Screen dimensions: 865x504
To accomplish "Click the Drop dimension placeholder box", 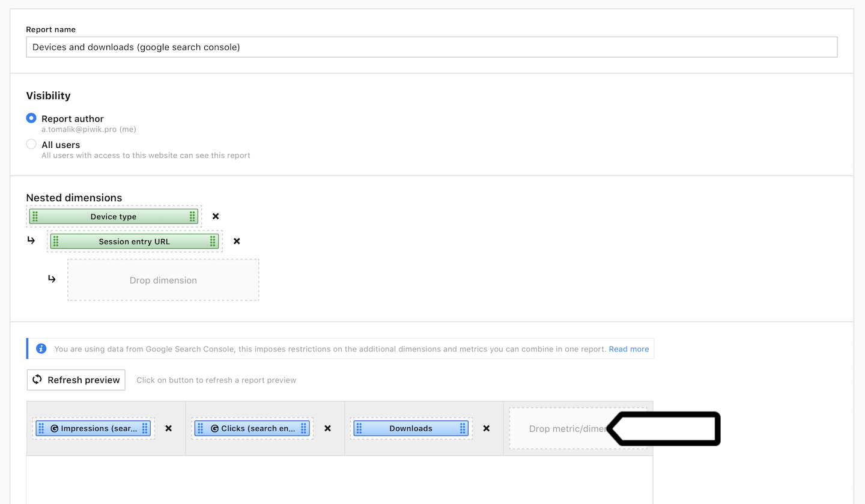I will point(163,280).
